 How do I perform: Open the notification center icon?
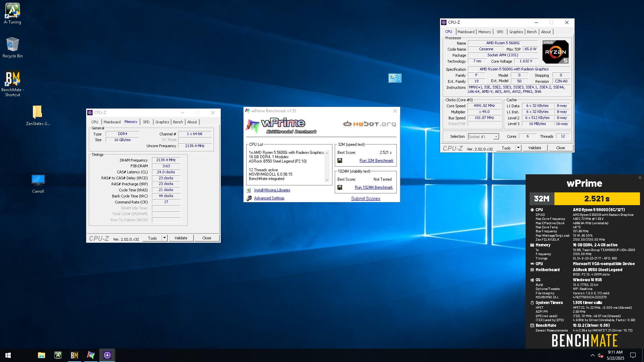[633, 355]
